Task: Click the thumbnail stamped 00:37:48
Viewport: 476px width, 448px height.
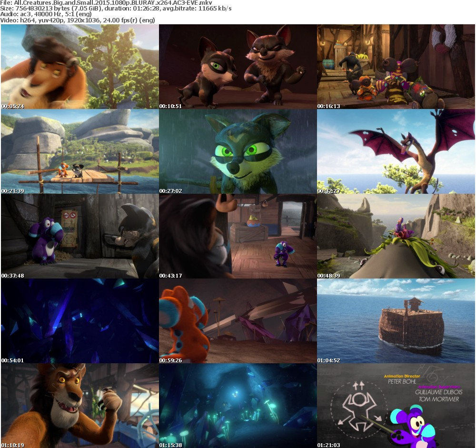Action: (80, 236)
